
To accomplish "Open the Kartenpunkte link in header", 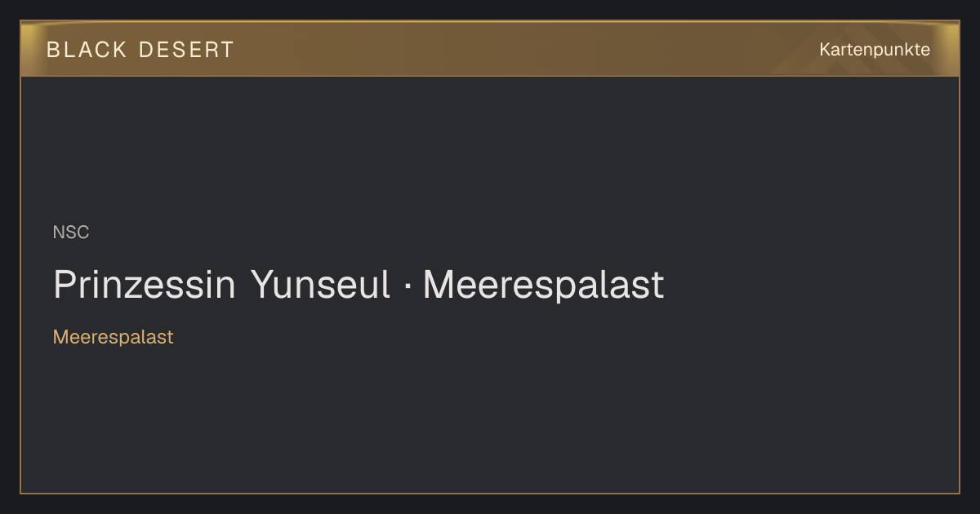I will tap(875, 50).
